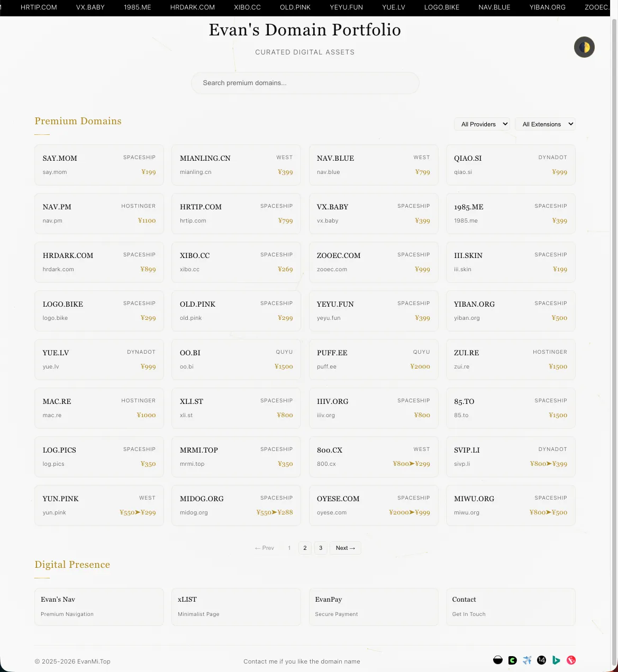Click HRDARK.COM in the top ticker bar
Image resolution: width=618 pixels, height=672 pixels.
[193, 7]
